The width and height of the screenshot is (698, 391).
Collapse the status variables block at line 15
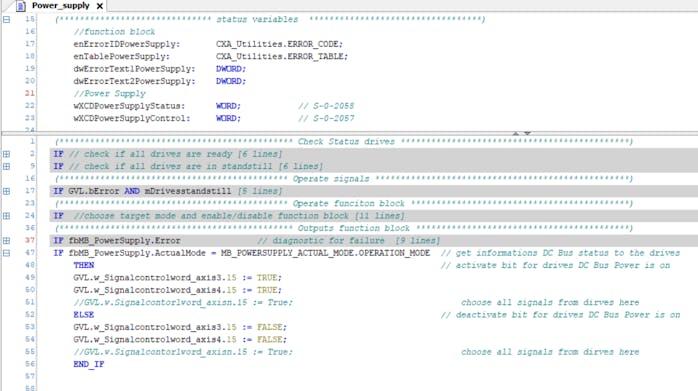(x=6, y=19)
